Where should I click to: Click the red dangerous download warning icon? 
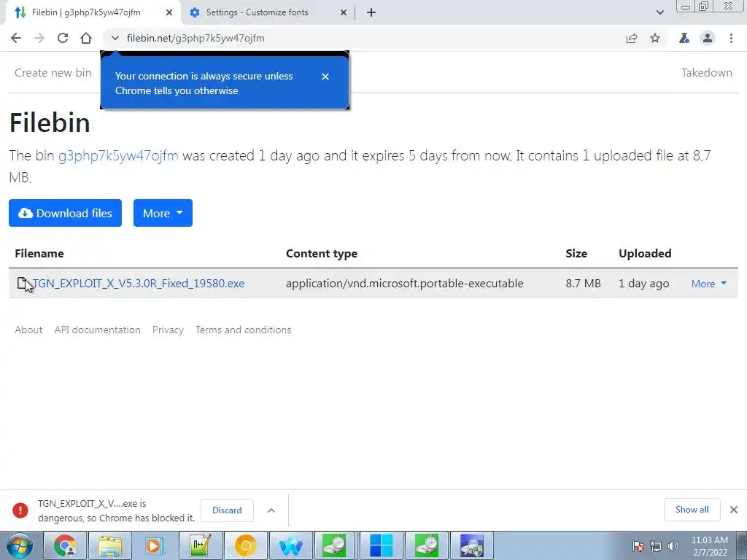20,510
